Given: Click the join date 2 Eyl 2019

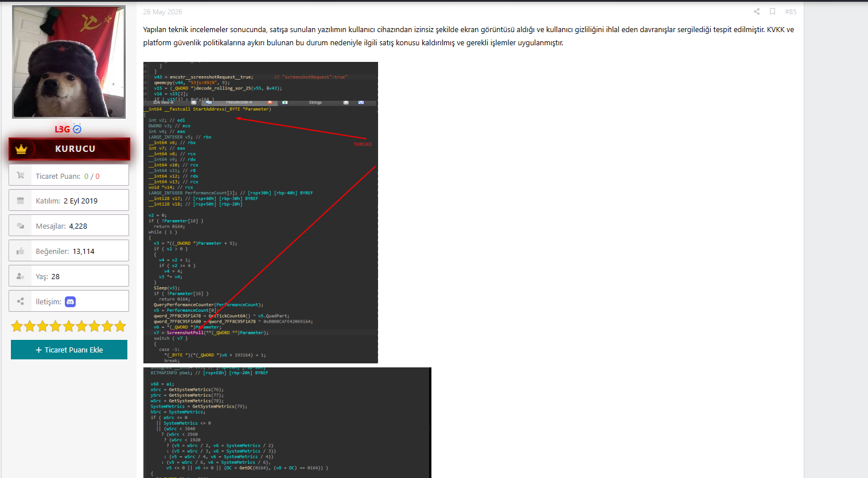Looking at the screenshot, I should 80,201.
